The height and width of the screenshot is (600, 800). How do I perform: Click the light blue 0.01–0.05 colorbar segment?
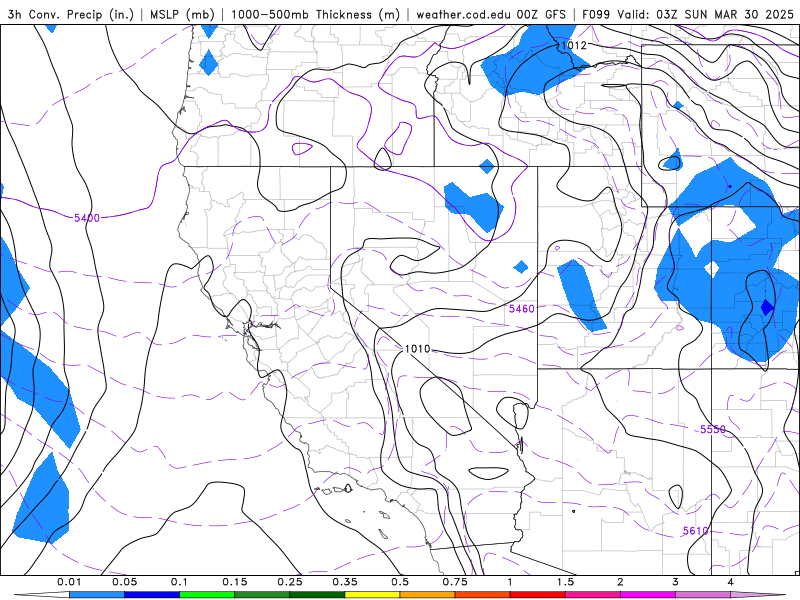click(97, 595)
